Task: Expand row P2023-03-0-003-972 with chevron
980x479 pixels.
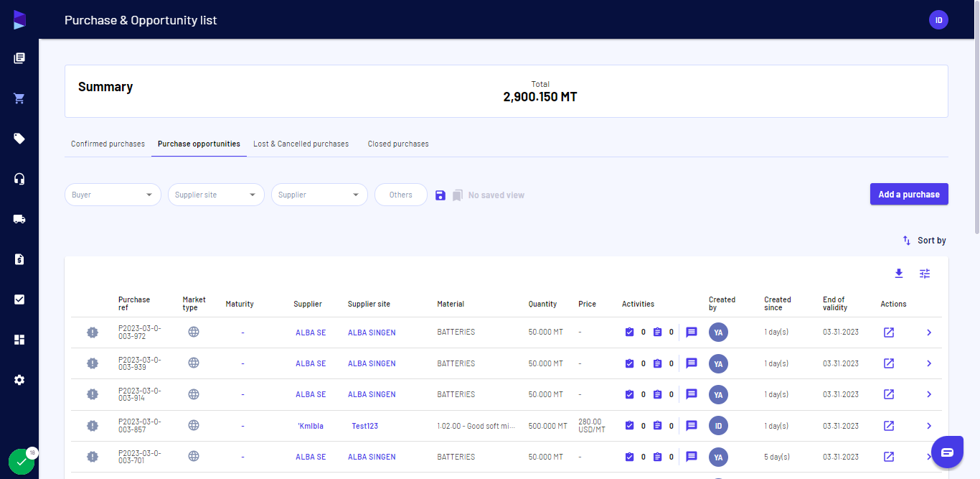Action: [x=929, y=332]
